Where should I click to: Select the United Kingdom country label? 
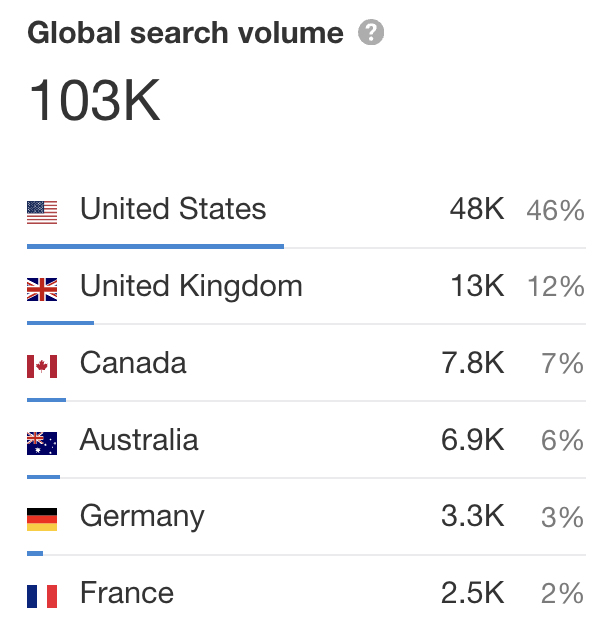coord(191,286)
